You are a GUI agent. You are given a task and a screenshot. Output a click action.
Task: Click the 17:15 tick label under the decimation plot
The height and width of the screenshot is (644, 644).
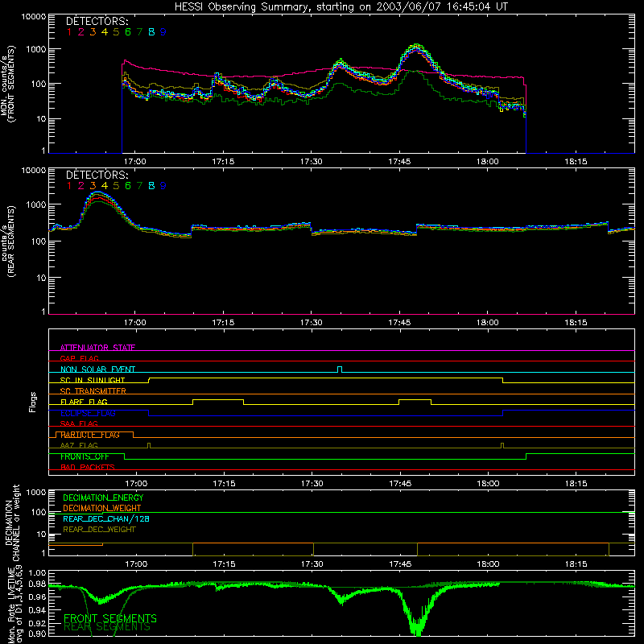pyautogui.click(x=224, y=564)
